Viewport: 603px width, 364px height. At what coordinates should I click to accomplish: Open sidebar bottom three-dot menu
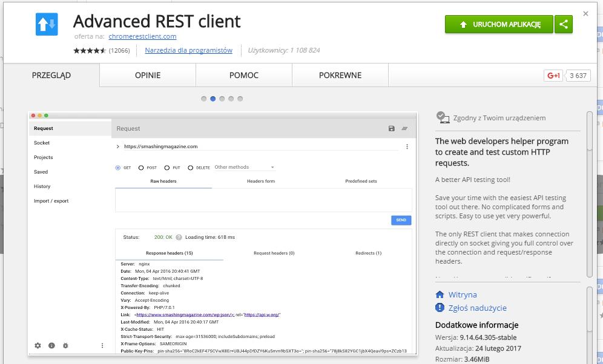(102, 346)
